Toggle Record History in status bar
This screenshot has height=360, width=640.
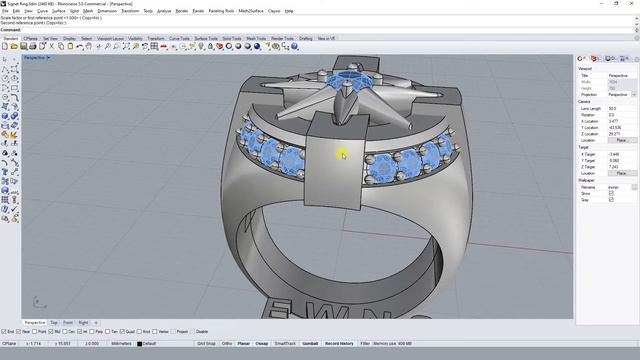[x=339, y=344]
